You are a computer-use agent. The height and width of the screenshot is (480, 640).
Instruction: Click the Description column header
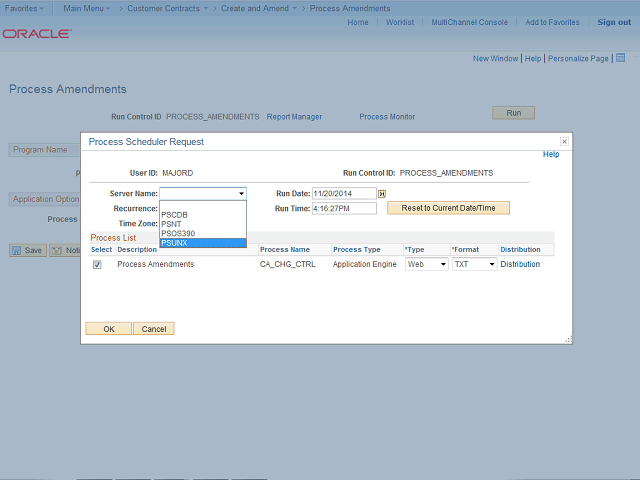point(137,249)
